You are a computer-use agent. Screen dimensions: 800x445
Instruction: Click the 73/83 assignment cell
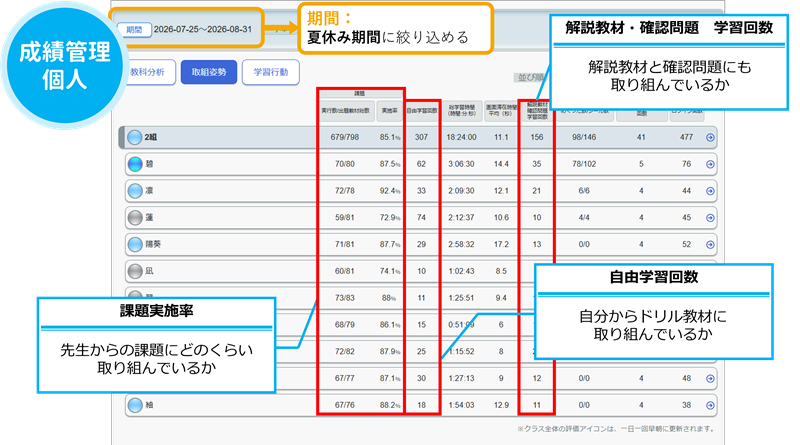(x=345, y=298)
